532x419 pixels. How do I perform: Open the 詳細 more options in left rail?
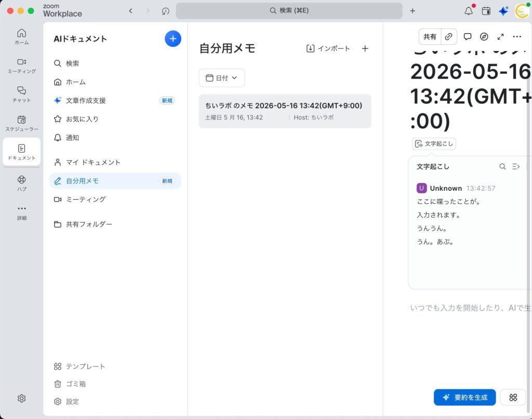(x=21, y=212)
